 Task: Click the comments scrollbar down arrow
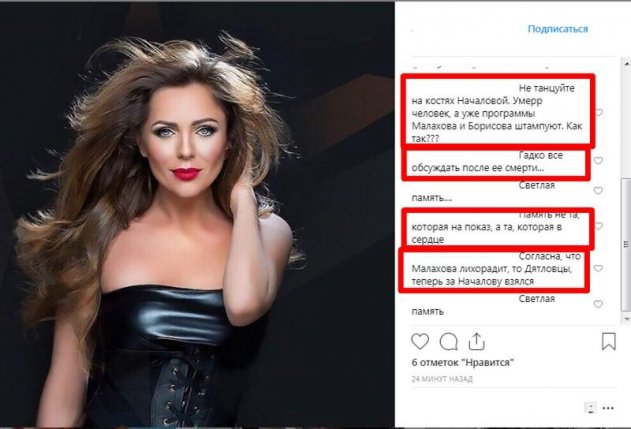[x=627, y=319]
